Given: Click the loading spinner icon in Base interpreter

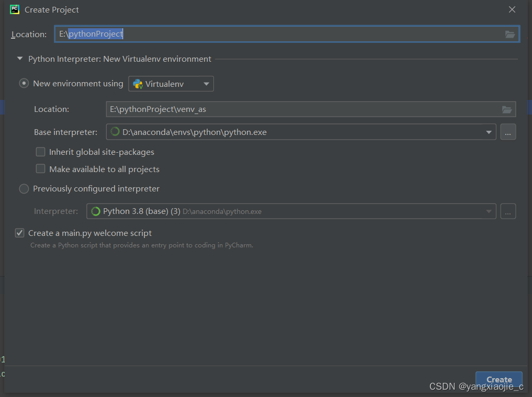Looking at the screenshot, I should pyautogui.click(x=116, y=132).
